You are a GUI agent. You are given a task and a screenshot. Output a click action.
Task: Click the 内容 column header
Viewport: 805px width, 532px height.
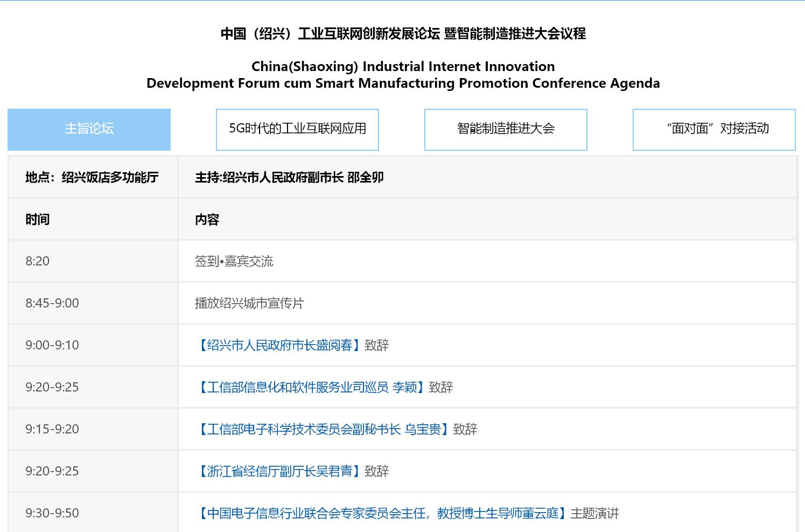(x=487, y=219)
